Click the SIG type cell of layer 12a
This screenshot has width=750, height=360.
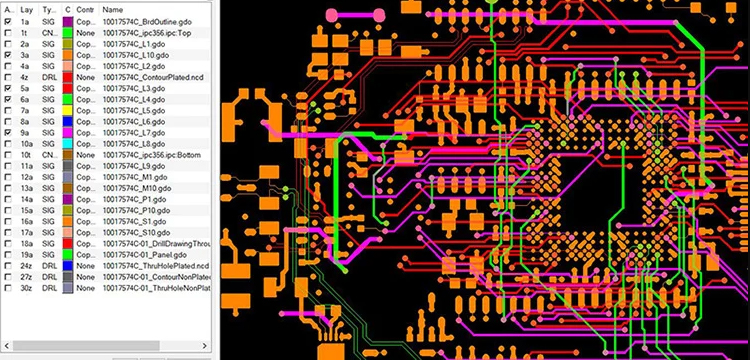[48, 177]
